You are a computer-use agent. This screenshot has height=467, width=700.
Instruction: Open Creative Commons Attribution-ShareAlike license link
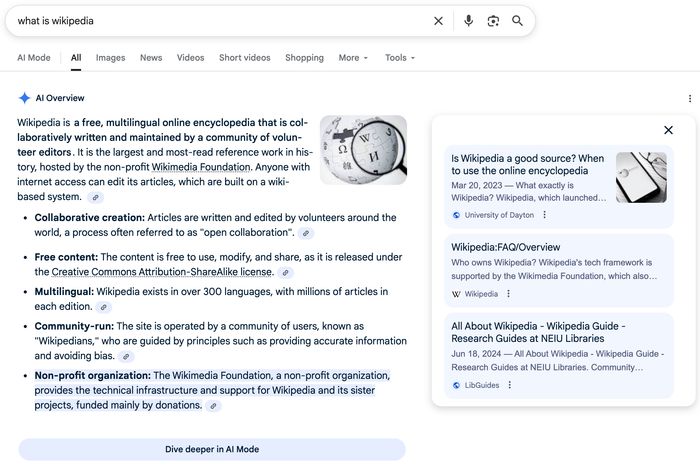click(x=162, y=272)
